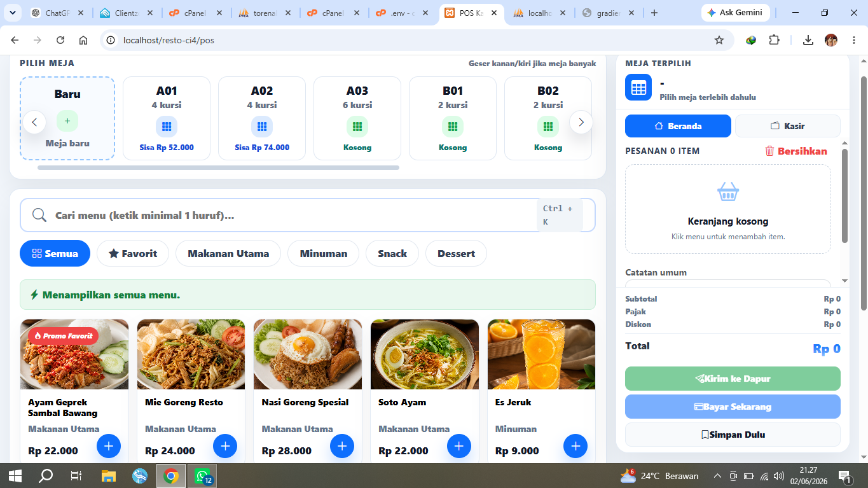Select the Semua category filter

coord(55,253)
